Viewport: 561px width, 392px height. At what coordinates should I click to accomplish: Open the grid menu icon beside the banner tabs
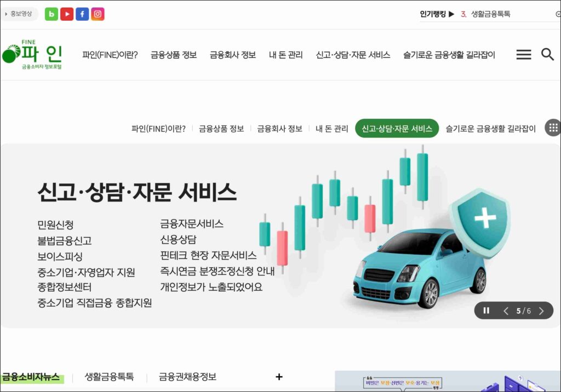(x=553, y=128)
